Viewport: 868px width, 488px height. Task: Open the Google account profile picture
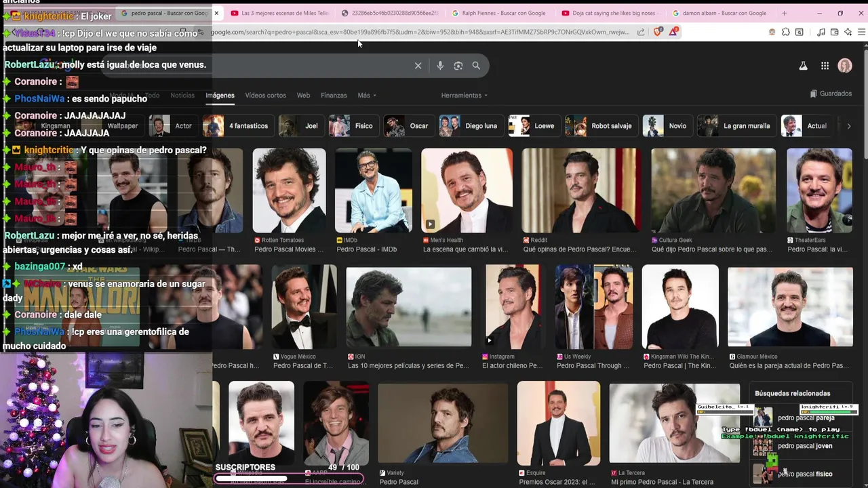point(845,66)
